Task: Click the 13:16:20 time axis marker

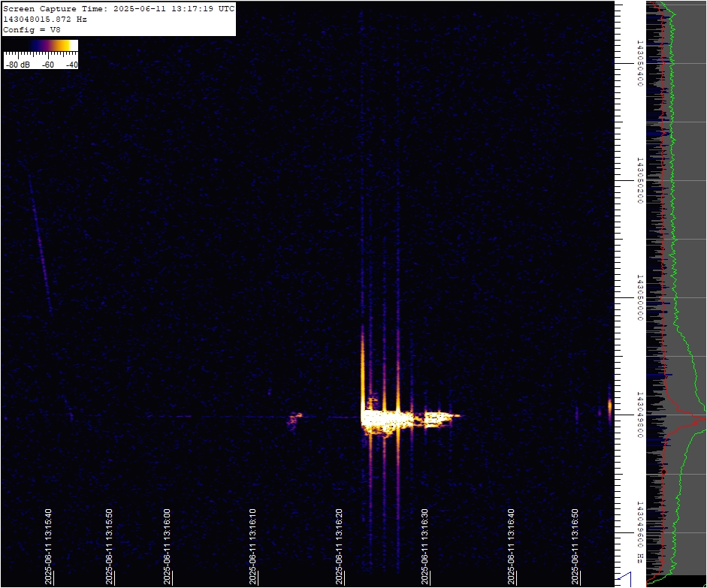Action: (339, 547)
